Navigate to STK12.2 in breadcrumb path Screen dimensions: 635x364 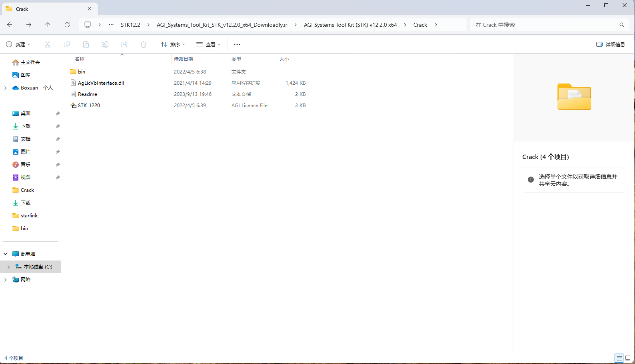pyautogui.click(x=130, y=25)
